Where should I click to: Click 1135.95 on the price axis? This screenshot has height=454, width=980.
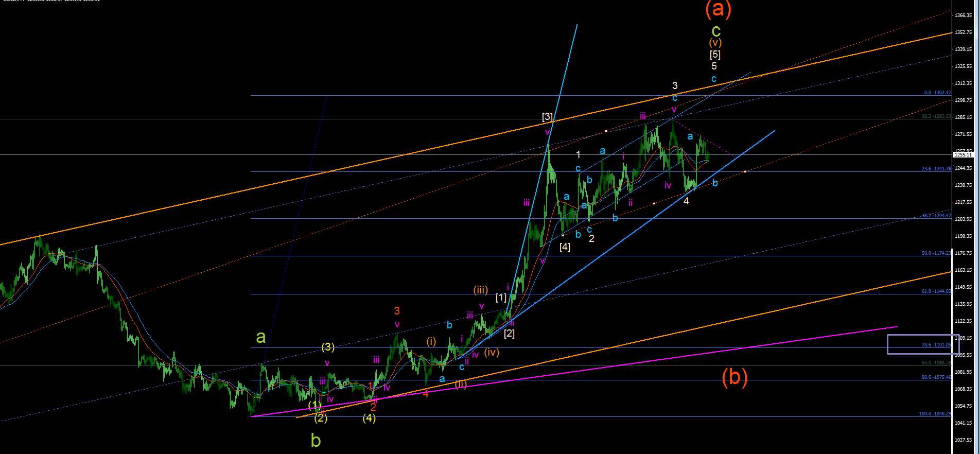(x=963, y=304)
